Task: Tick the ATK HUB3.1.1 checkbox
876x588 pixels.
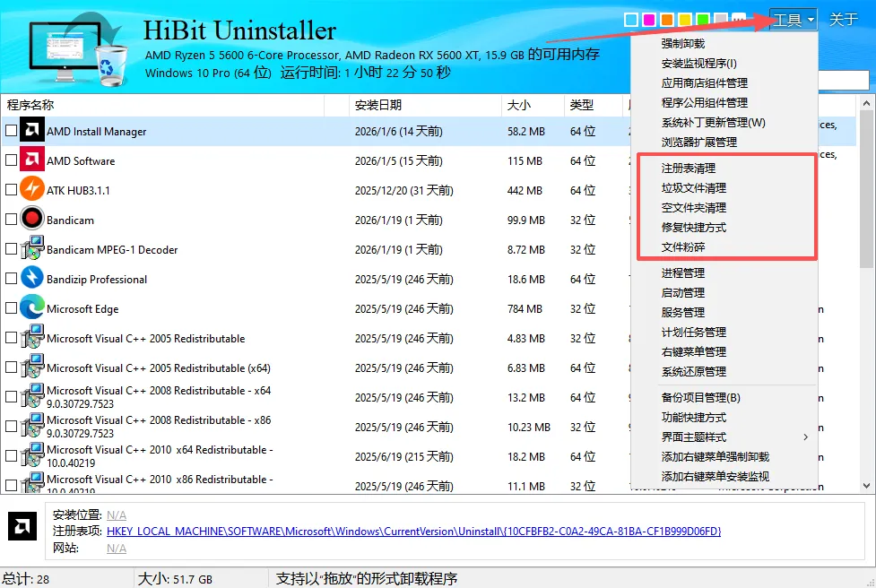Action: pos(11,190)
